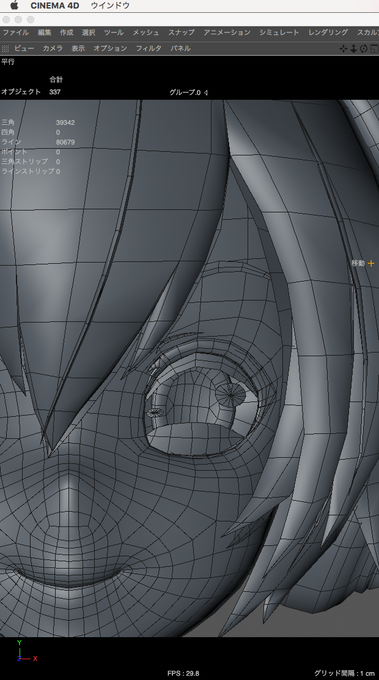Screen dimensions: 379x680
Task: Open the viewport フィルタ menu
Action: click(149, 49)
